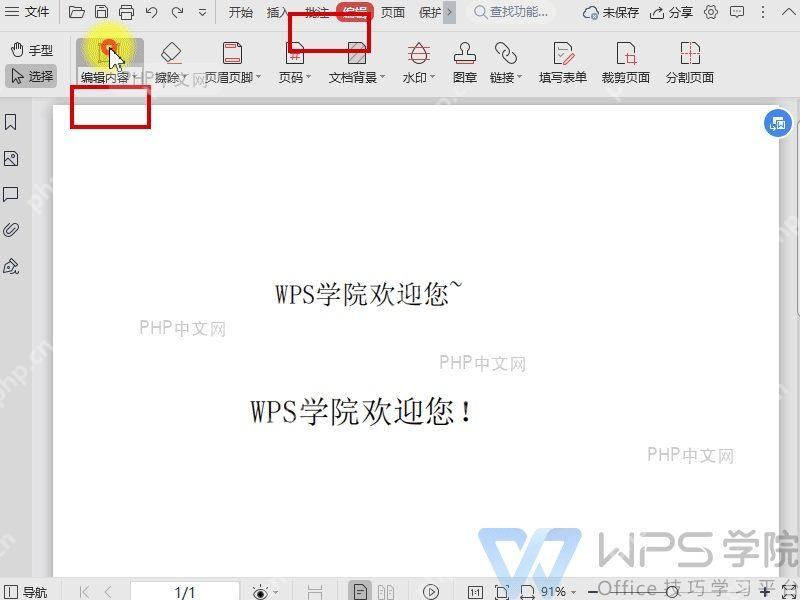
Task: Go to previous page button
Action: click(108, 592)
